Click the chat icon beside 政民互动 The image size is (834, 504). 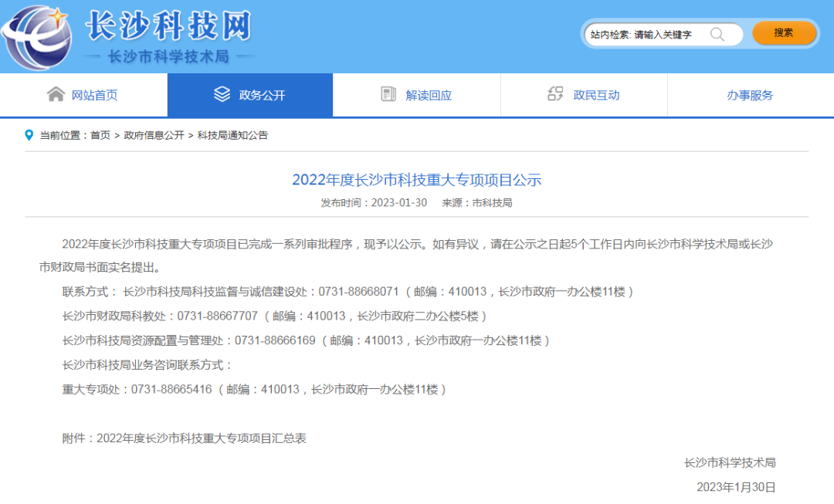(554, 93)
